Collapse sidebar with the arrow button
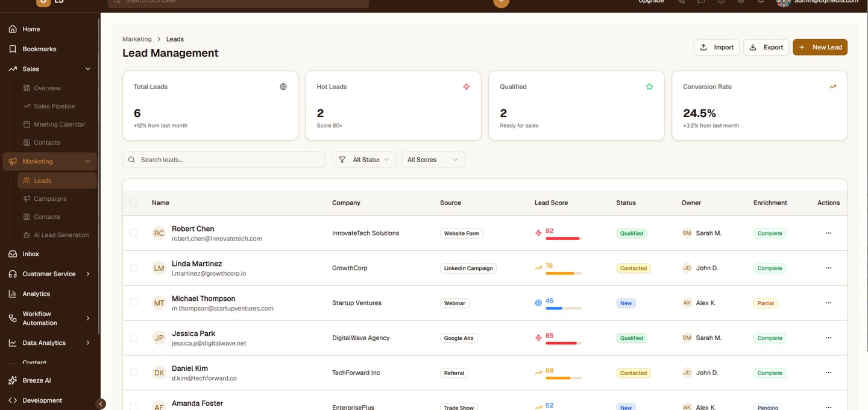 101,404
